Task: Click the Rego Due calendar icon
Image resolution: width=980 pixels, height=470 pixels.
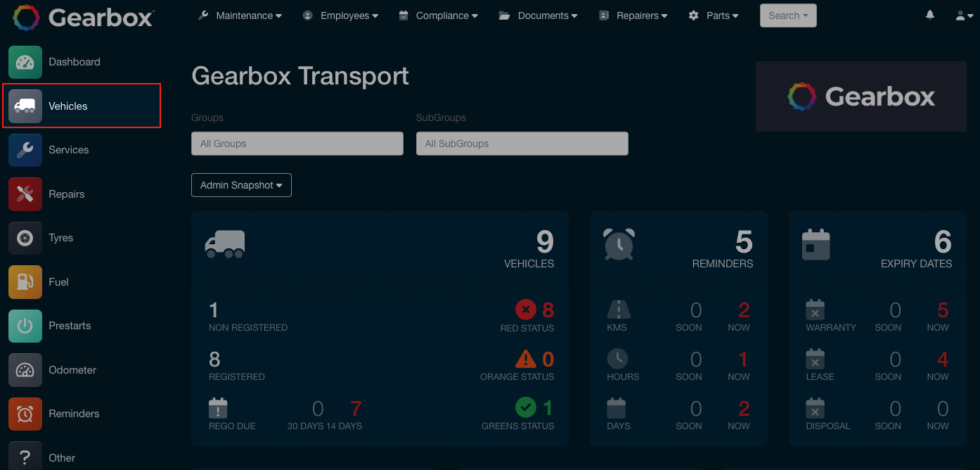Action: point(218,408)
